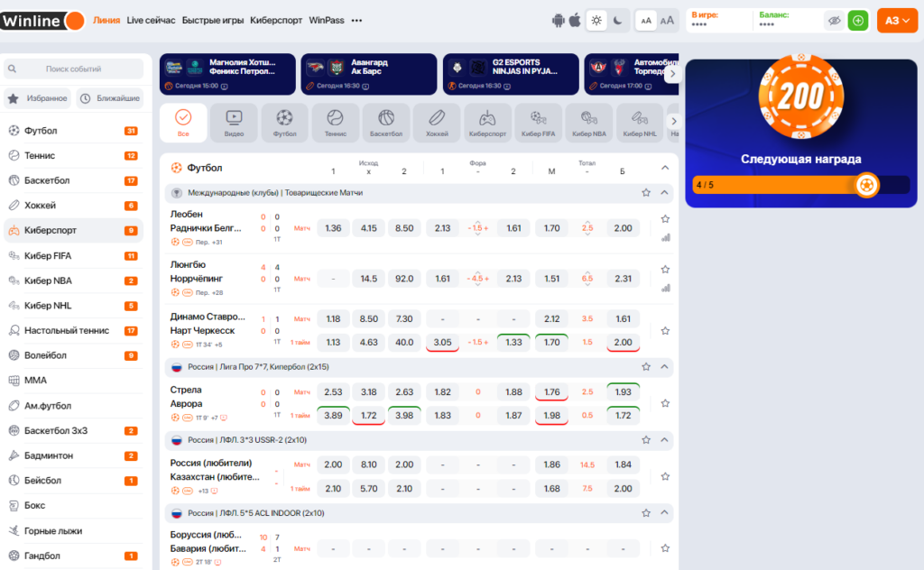This screenshot has width=924, height=570.
Task: Open Авангард Ак Барс featured card
Action: (x=369, y=74)
